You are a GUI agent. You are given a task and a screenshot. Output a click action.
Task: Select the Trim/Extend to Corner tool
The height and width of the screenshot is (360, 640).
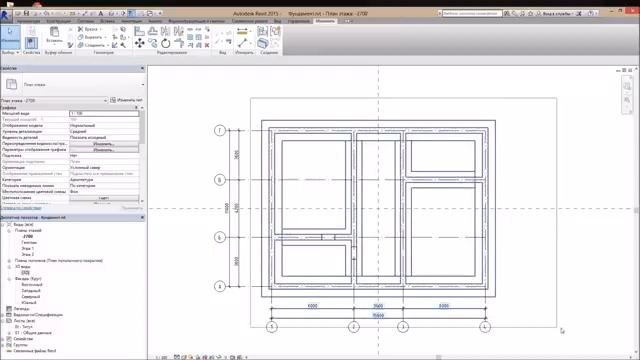178,43
